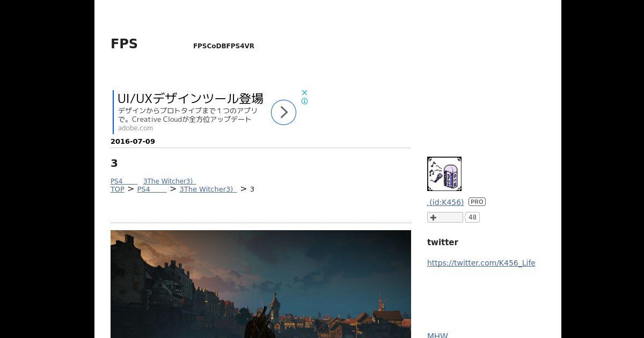Open the MHW sidebar link

click(437, 335)
